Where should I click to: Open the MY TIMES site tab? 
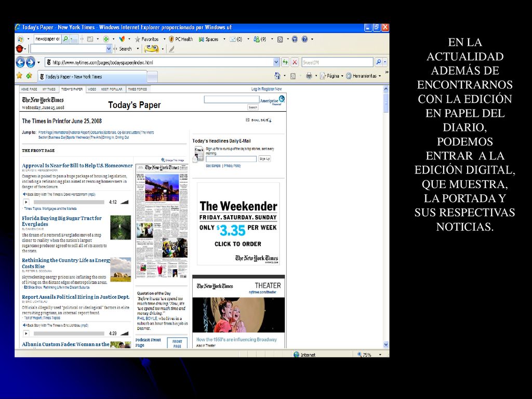pos(49,89)
